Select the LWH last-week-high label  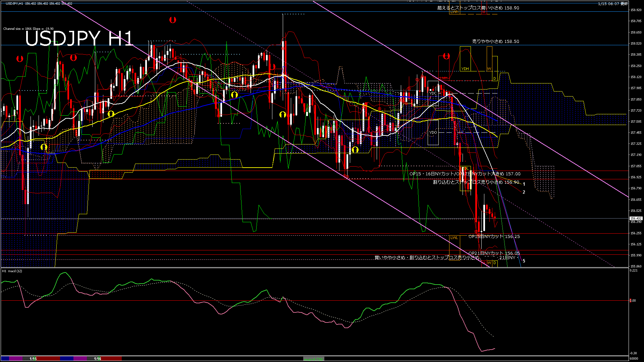[454, 12]
